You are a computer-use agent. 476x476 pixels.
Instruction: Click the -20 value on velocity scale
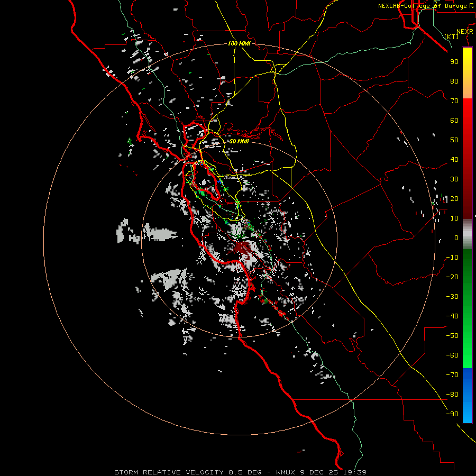click(452, 277)
